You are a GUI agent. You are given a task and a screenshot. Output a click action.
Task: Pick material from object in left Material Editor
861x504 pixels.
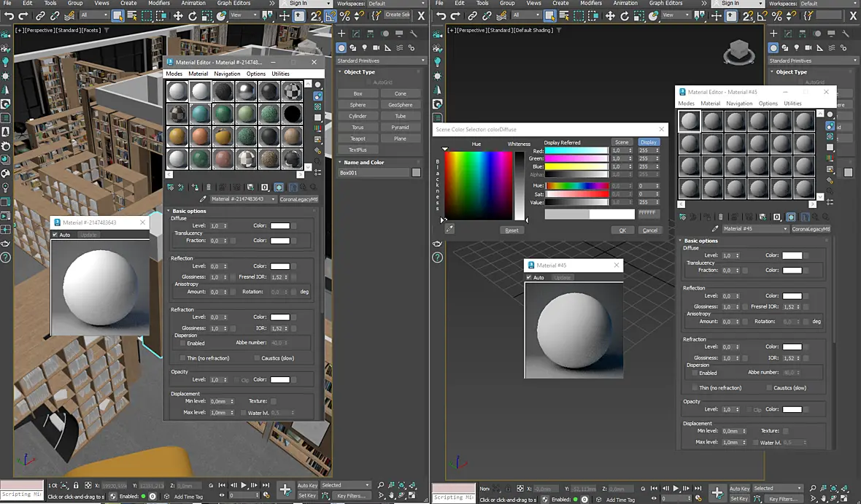pos(203,198)
